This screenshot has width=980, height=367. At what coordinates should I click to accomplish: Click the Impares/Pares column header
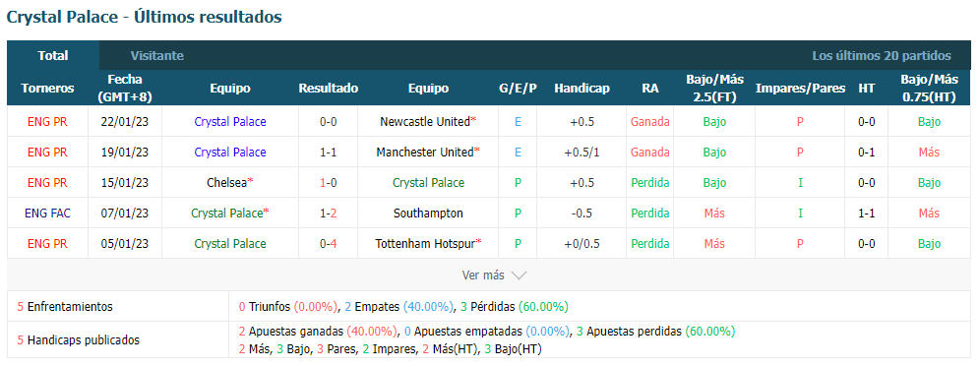coord(800,89)
